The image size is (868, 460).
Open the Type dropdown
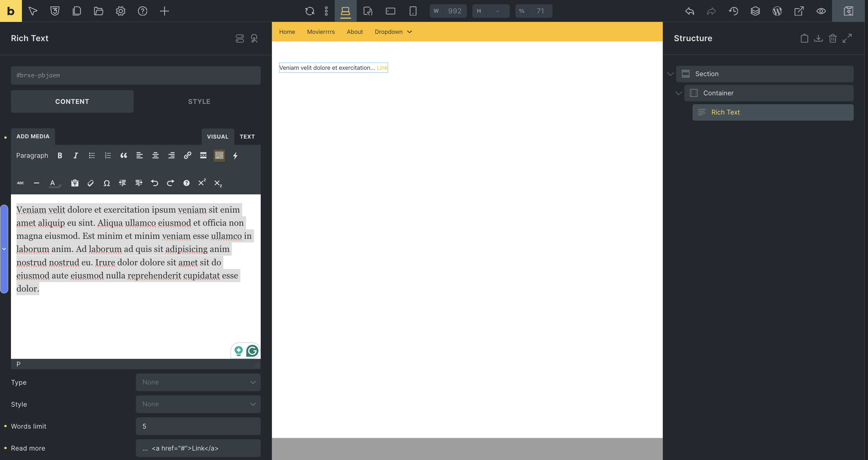click(198, 382)
